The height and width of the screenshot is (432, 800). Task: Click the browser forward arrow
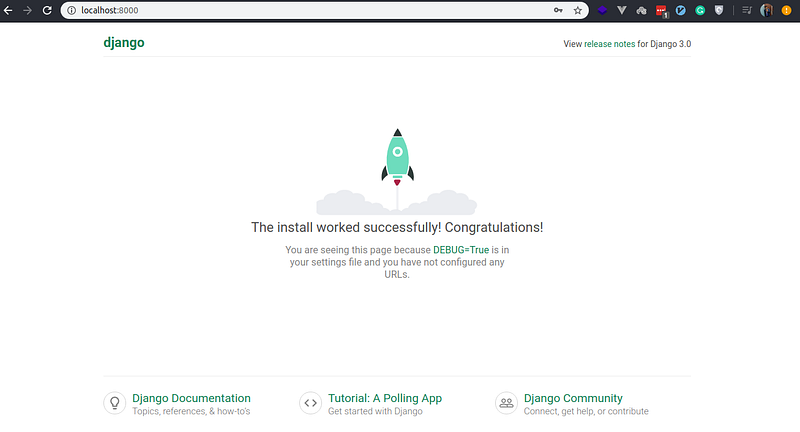pyautogui.click(x=28, y=10)
